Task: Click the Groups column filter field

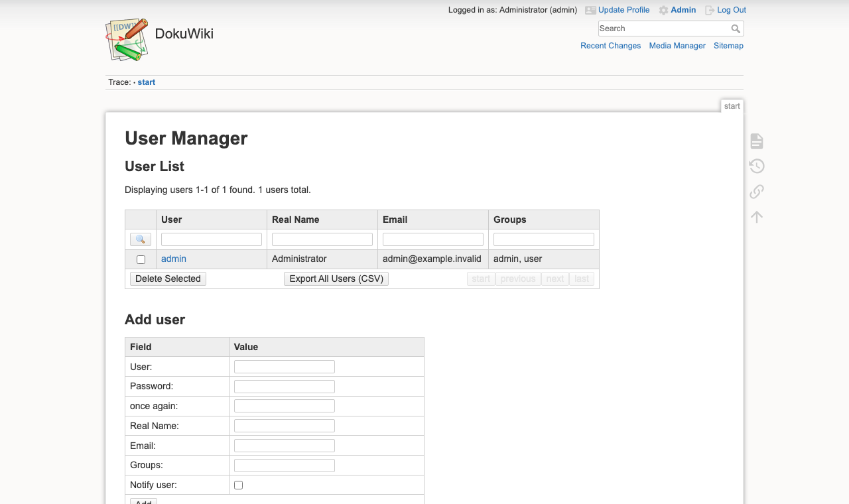Action: [544, 239]
